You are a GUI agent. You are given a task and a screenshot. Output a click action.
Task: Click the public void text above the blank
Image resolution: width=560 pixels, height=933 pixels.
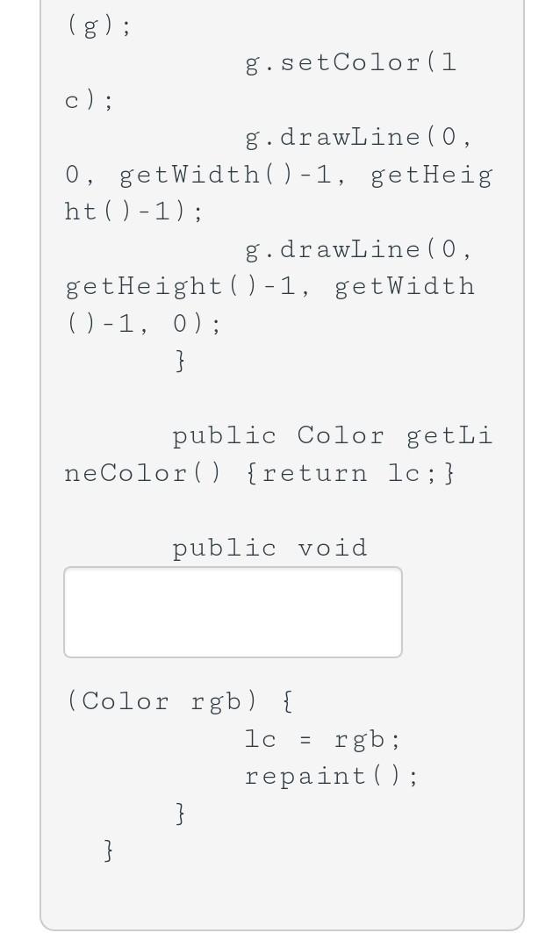269,548
